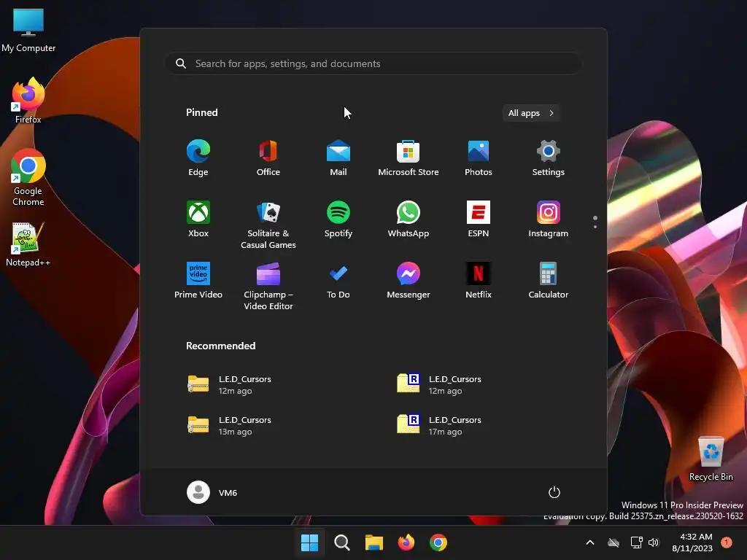Open the ESPN app
The image size is (747, 560).
click(x=479, y=219)
